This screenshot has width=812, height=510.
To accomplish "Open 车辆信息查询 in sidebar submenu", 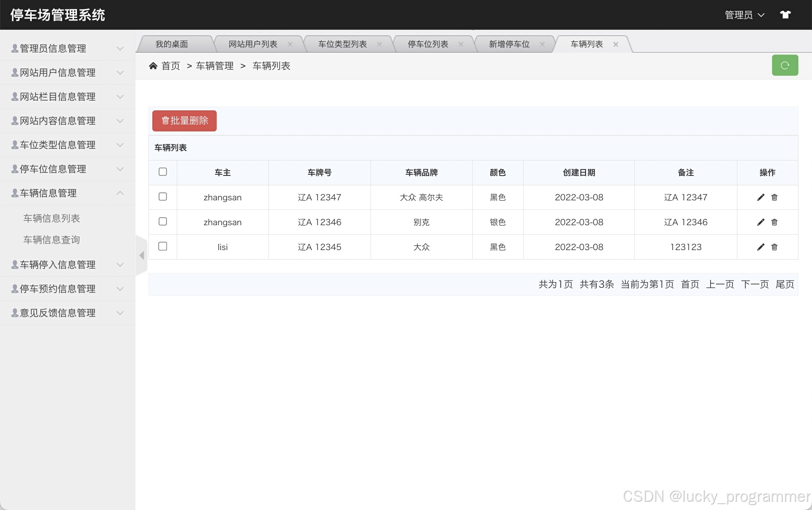I will click(52, 240).
